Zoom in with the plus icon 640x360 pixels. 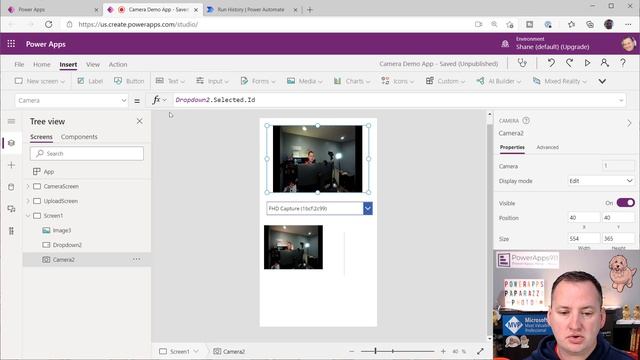click(x=443, y=351)
